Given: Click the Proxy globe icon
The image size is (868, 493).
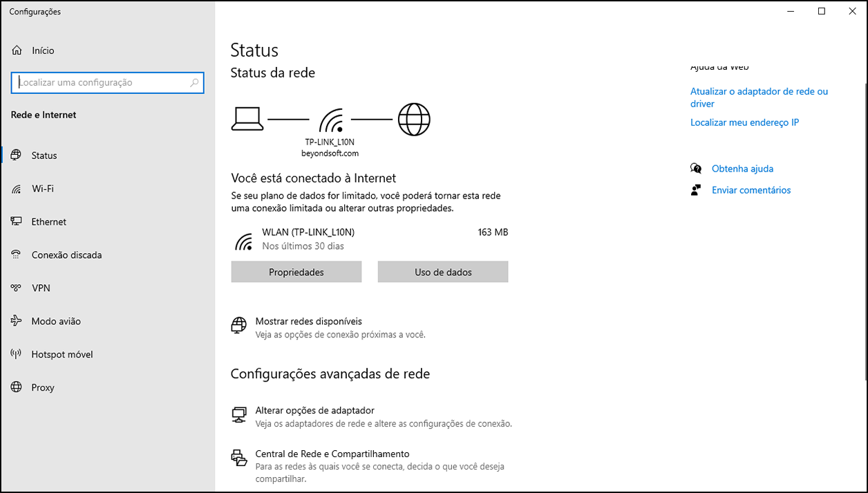Looking at the screenshot, I should pyautogui.click(x=17, y=388).
